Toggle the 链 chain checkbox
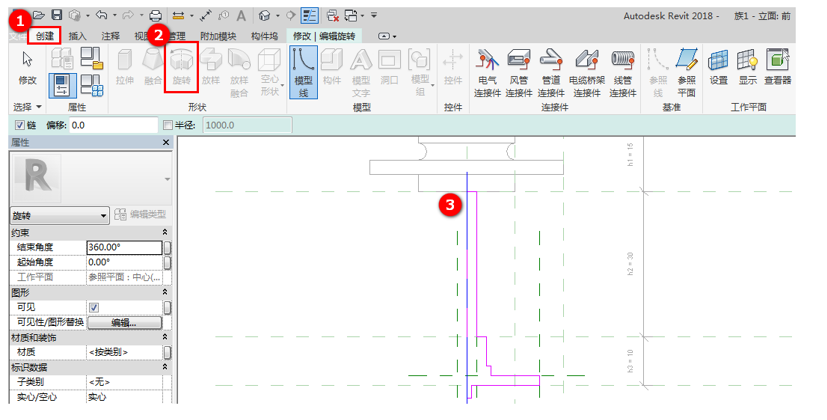Image resolution: width=827 pixels, height=420 pixels. point(20,125)
